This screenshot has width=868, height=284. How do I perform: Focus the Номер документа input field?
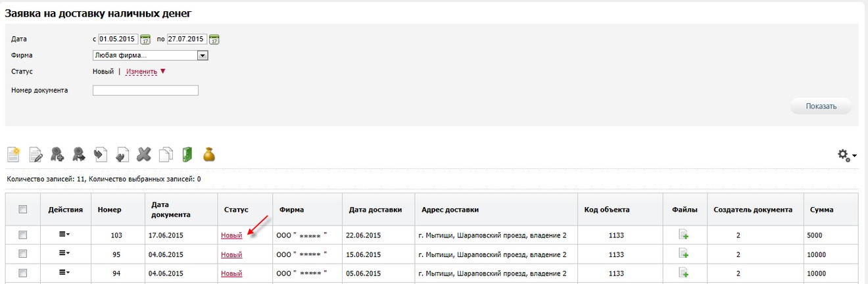coord(145,91)
